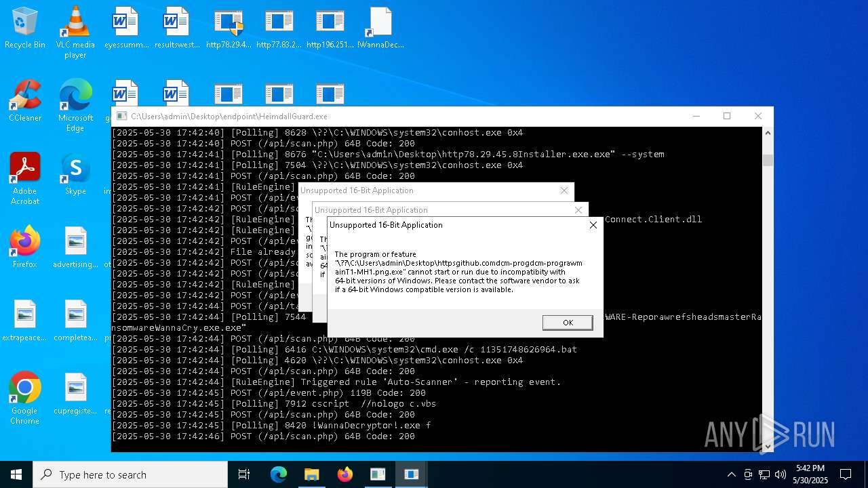
Task: Click the '!WannaDecryptor!.exe f' log line
Action: [x=271, y=426]
